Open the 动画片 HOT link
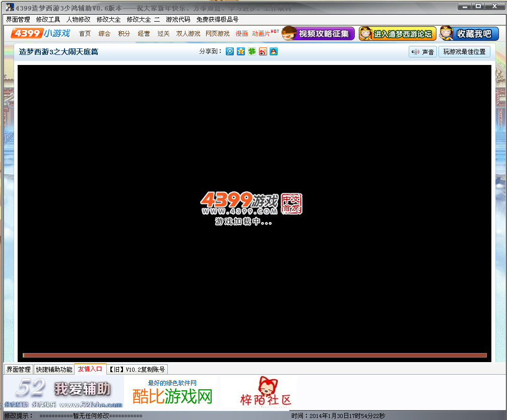 pos(265,33)
